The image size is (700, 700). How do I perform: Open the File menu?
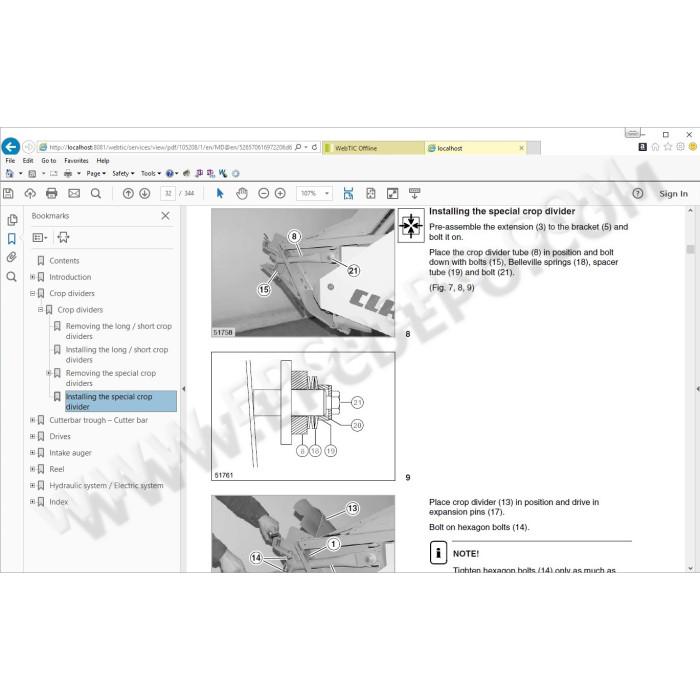[10, 161]
